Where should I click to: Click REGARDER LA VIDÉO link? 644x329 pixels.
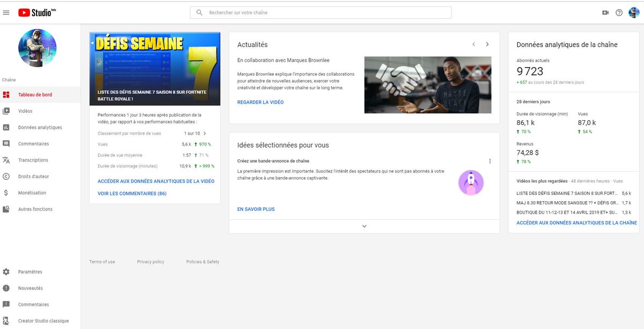[x=260, y=102]
